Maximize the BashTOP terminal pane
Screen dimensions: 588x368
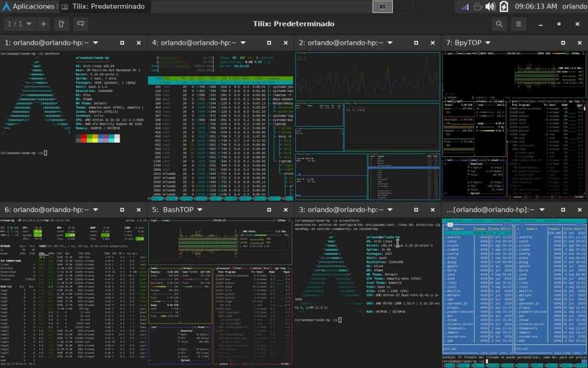pyautogui.click(x=268, y=210)
